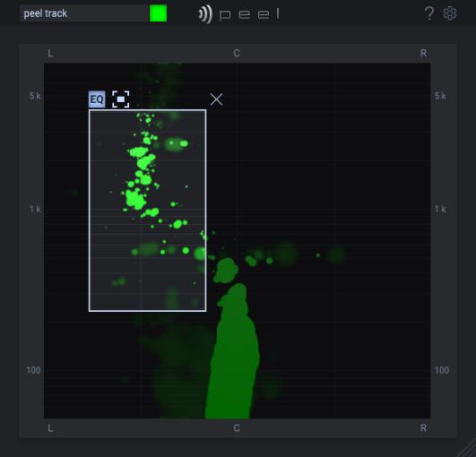
Task: Click the bottom center C label
Action: click(237, 428)
